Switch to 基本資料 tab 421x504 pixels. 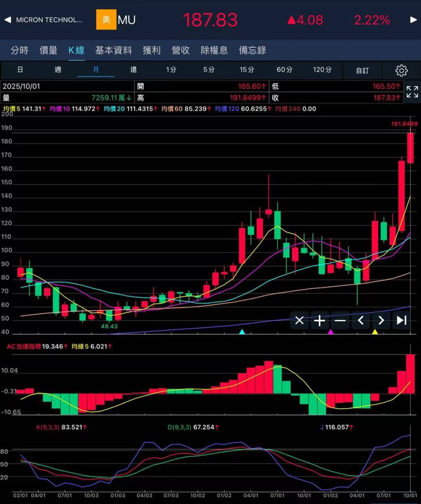click(x=113, y=50)
